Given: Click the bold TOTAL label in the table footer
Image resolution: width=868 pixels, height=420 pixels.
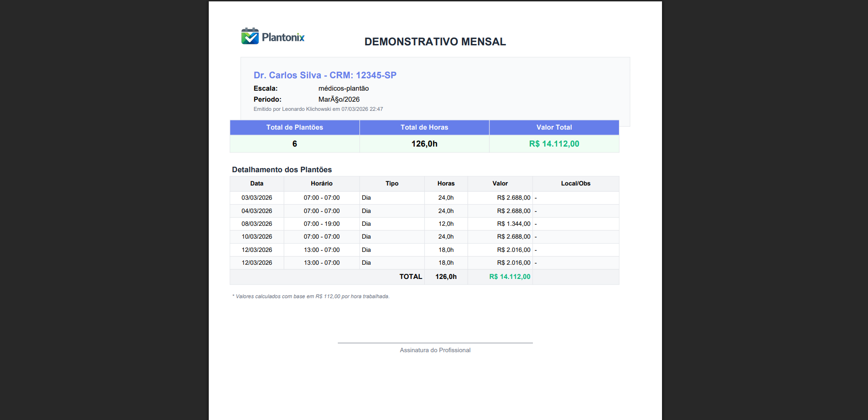Looking at the screenshot, I should (411, 277).
